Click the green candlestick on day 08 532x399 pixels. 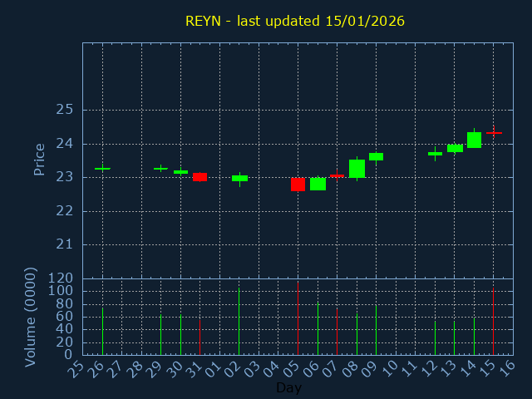357,169
